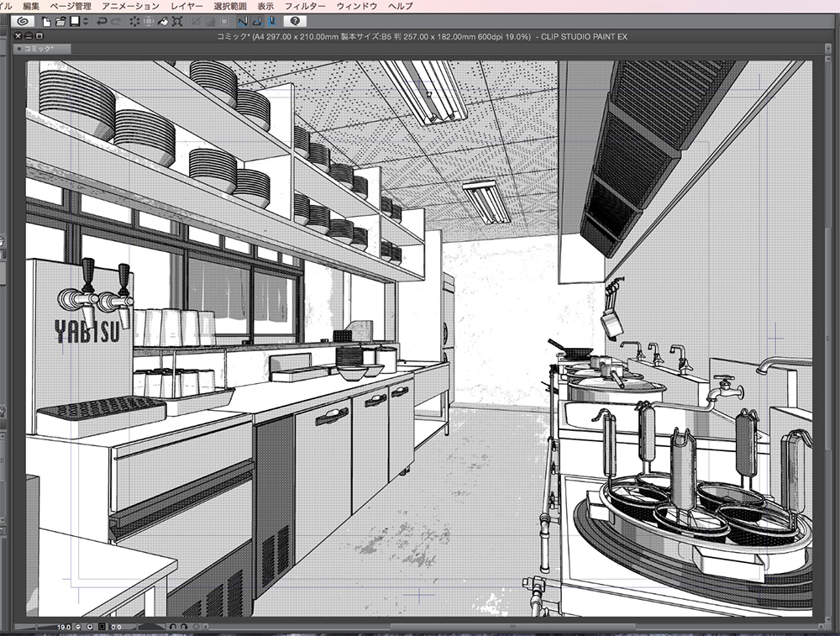
Task: Undo the last action
Action: click(x=102, y=22)
